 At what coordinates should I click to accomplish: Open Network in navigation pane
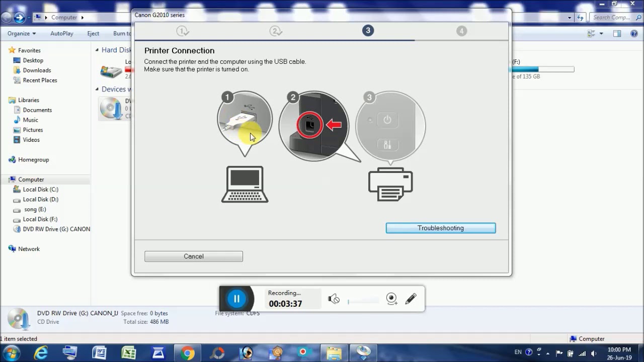click(29, 249)
